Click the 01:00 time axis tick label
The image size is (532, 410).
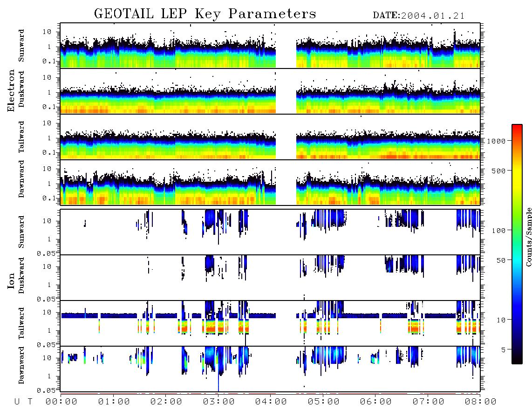(x=114, y=402)
